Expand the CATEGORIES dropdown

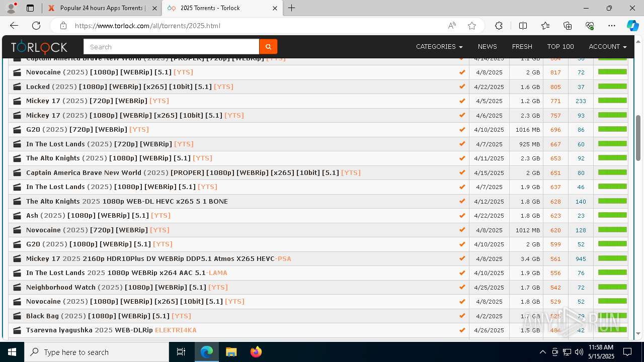[439, 47]
